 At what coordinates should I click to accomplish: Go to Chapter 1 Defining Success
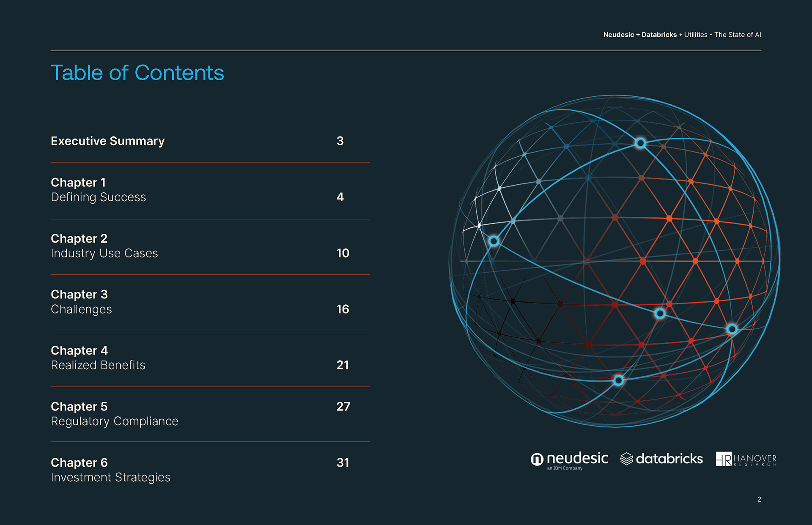click(x=210, y=190)
